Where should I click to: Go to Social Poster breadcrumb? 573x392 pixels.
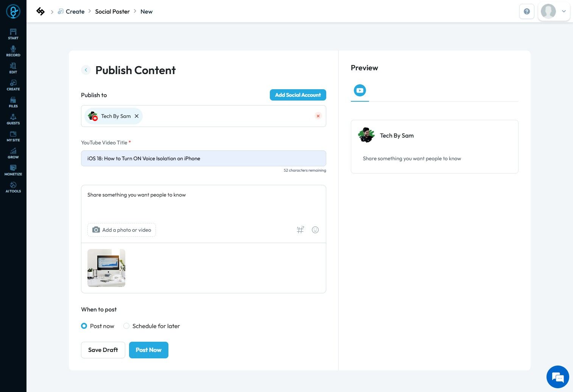(112, 11)
